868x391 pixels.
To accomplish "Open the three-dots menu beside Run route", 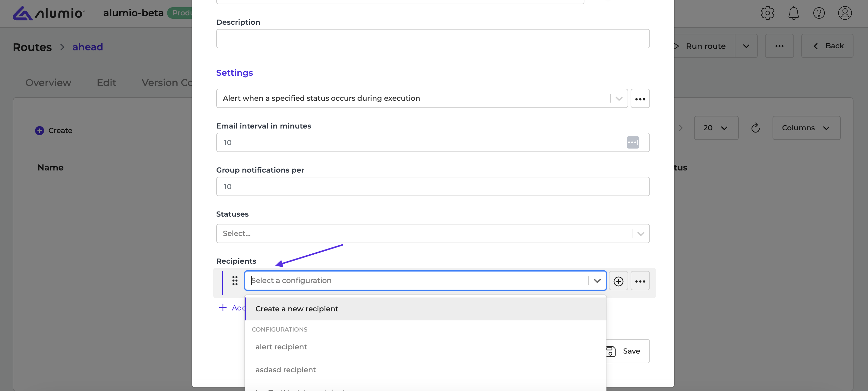I will tap(779, 46).
